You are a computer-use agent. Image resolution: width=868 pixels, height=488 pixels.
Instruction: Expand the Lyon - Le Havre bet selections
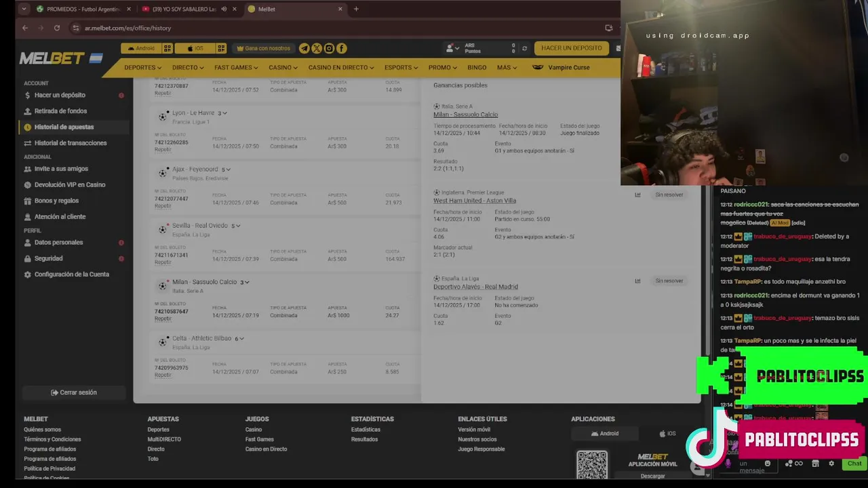tap(223, 113)
